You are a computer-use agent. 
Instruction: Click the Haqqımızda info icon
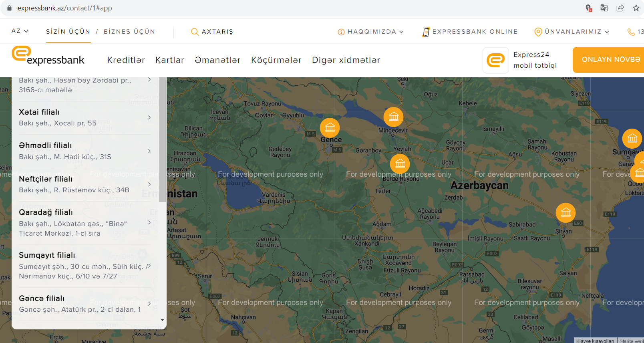pos(341,32)
